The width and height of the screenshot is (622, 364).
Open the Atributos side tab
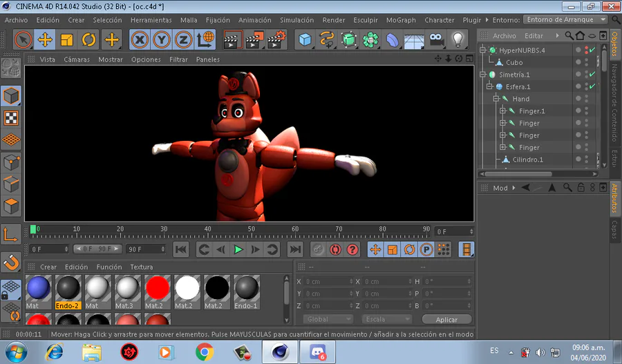pyautogui.click(x=615, y=198)
